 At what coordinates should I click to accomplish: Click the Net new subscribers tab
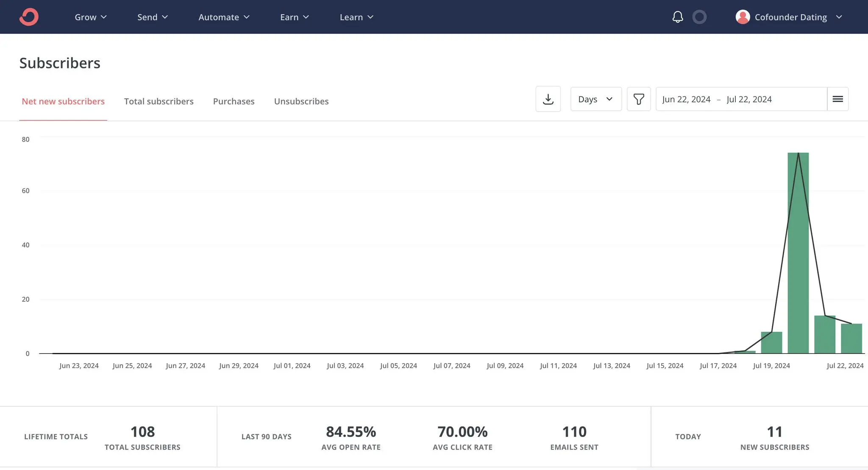click(x=63, y=101)
